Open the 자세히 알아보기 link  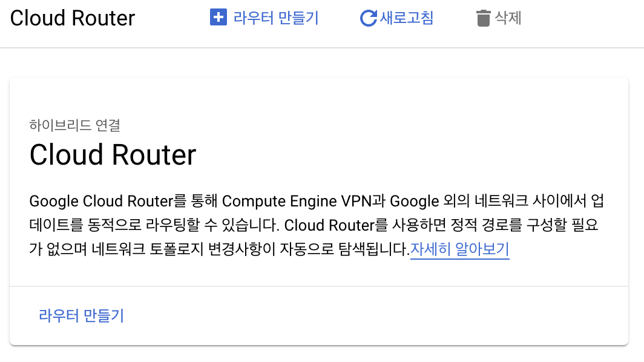(x=459, y=249)
